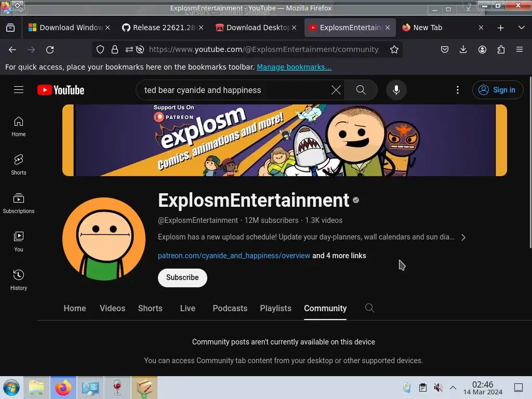Viewport: 532px width, 399px height.
Task: Run search with the magnifier button
Action: 361,90
